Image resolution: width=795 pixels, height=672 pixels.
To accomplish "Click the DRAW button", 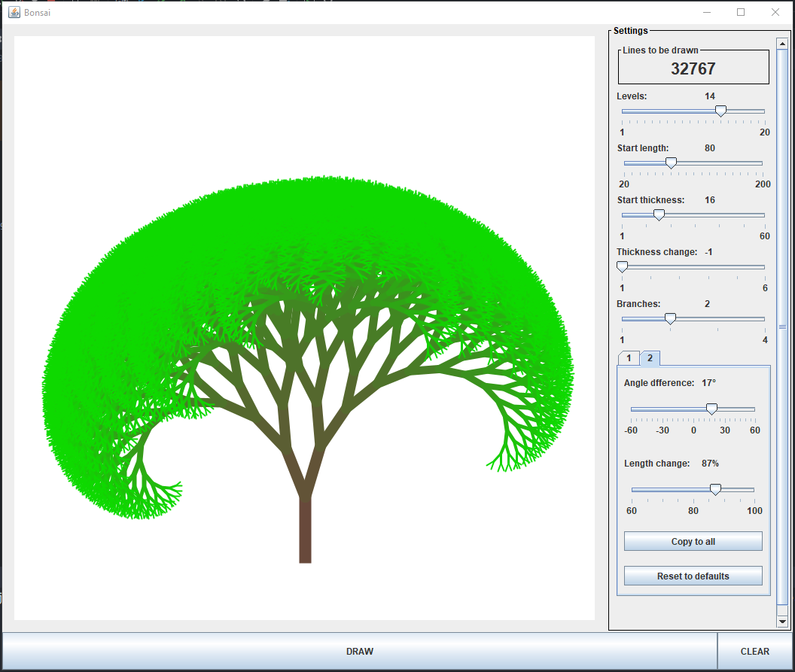I will 359,651.
